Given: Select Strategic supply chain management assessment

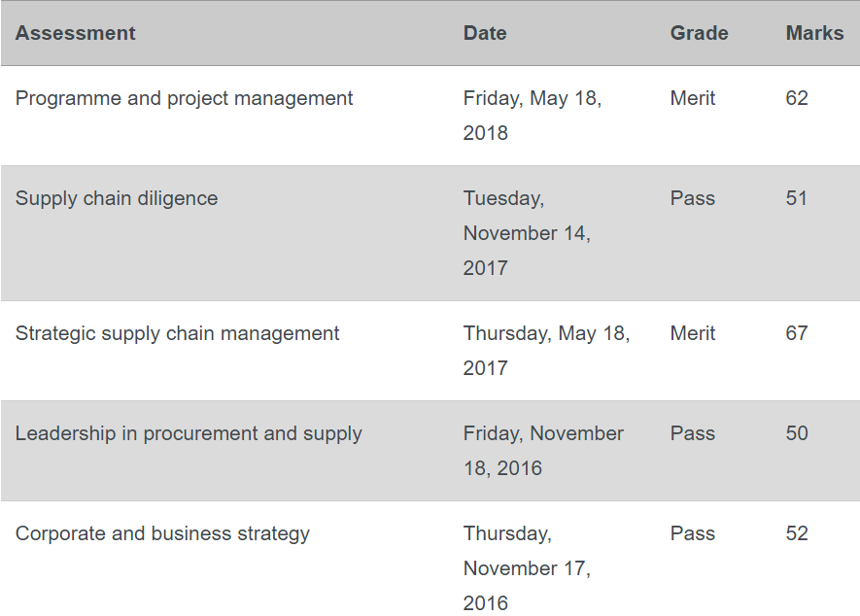Looking at the screenshot, I should 177,333.
